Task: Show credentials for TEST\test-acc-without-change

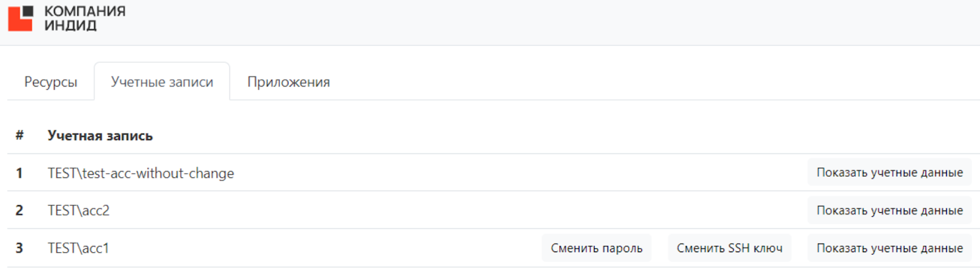Action: click(889, 173)
